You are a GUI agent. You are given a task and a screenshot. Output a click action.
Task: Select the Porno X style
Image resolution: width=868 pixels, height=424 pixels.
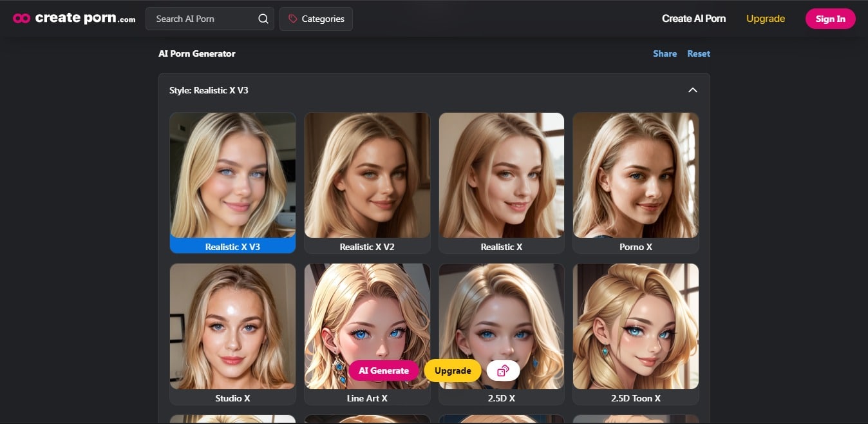tap(636, 183)
